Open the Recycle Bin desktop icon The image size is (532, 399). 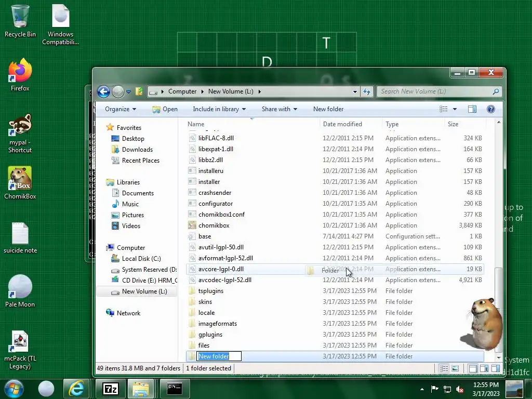pyautogui.click(x=20, y=20)
